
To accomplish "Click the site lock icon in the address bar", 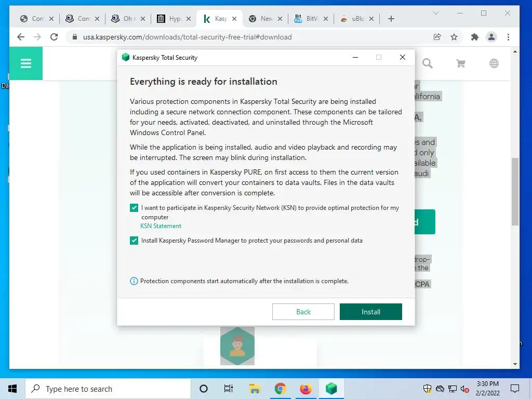I will coord(75,37).
